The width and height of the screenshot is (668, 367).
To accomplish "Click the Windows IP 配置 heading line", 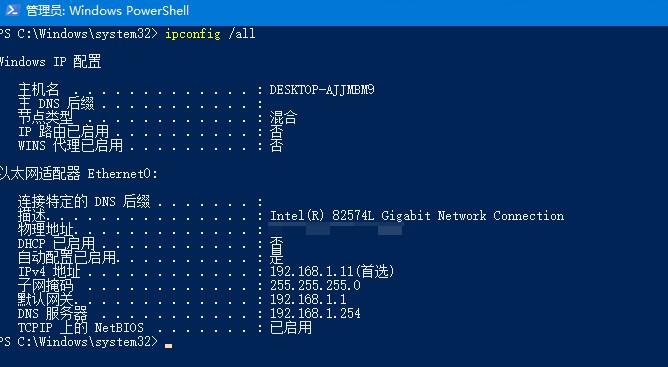I will [x=50, y=62].
